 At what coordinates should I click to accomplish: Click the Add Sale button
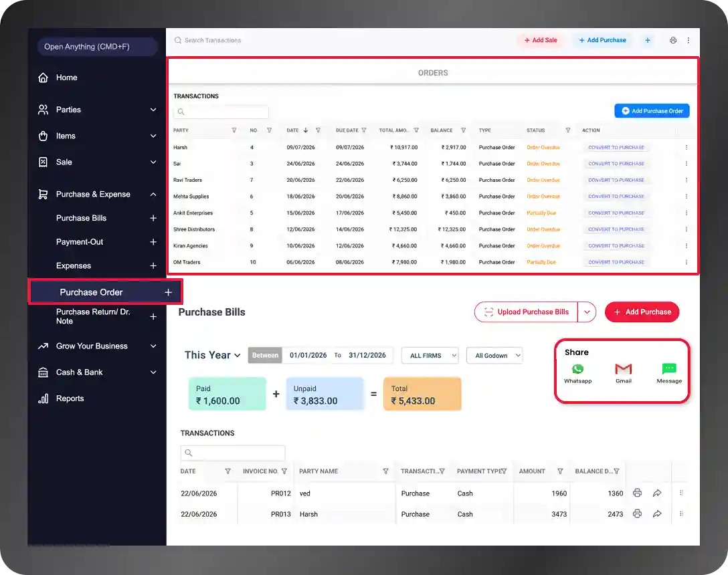tap(541, 40)
